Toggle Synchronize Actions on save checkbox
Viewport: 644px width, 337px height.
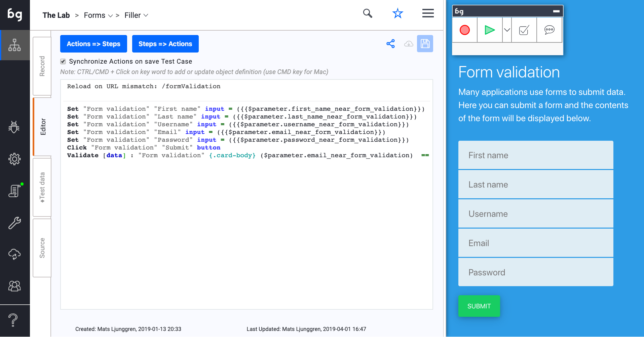(x=63, y=61)
